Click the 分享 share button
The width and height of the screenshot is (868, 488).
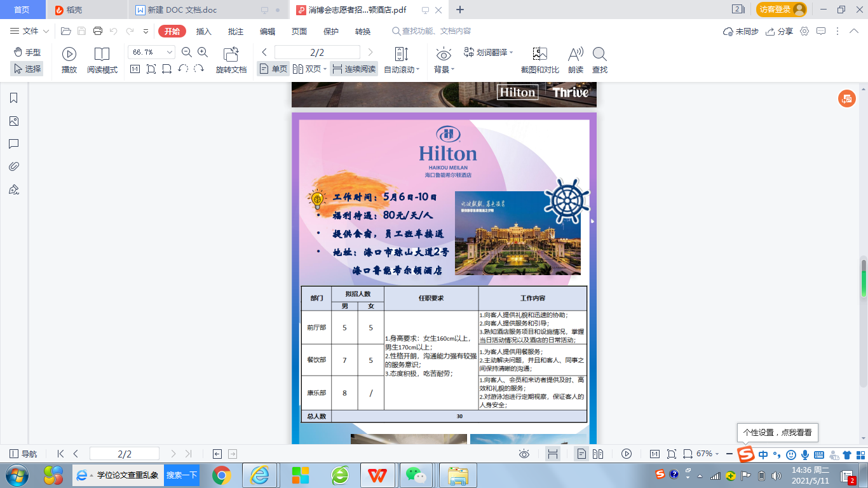780,31
